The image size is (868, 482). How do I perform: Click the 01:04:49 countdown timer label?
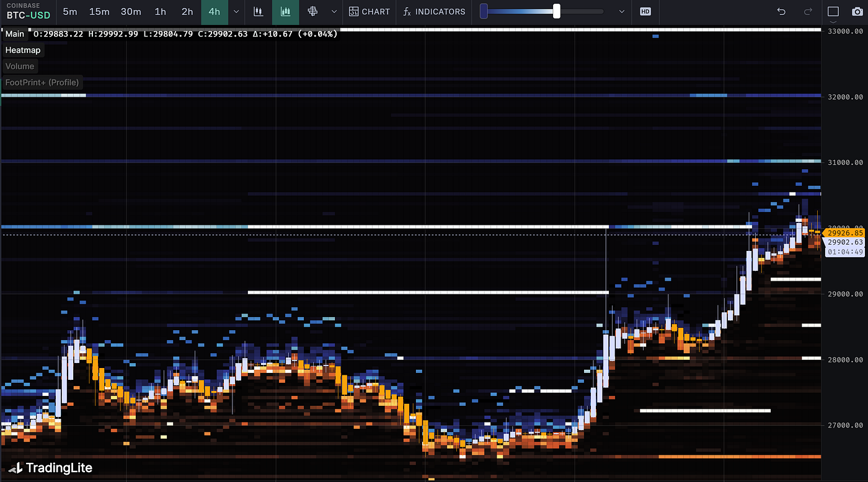846,252
